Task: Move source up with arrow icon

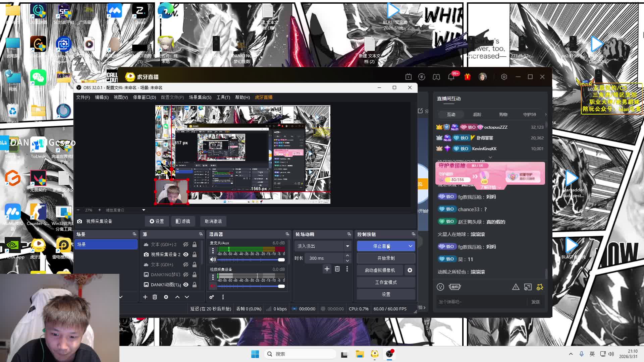Action: pos(177,297)
